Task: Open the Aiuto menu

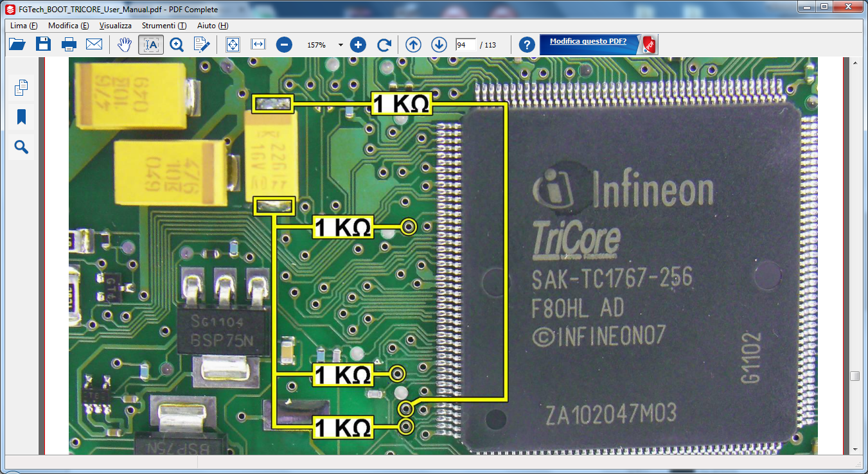Action: (213, 26)
